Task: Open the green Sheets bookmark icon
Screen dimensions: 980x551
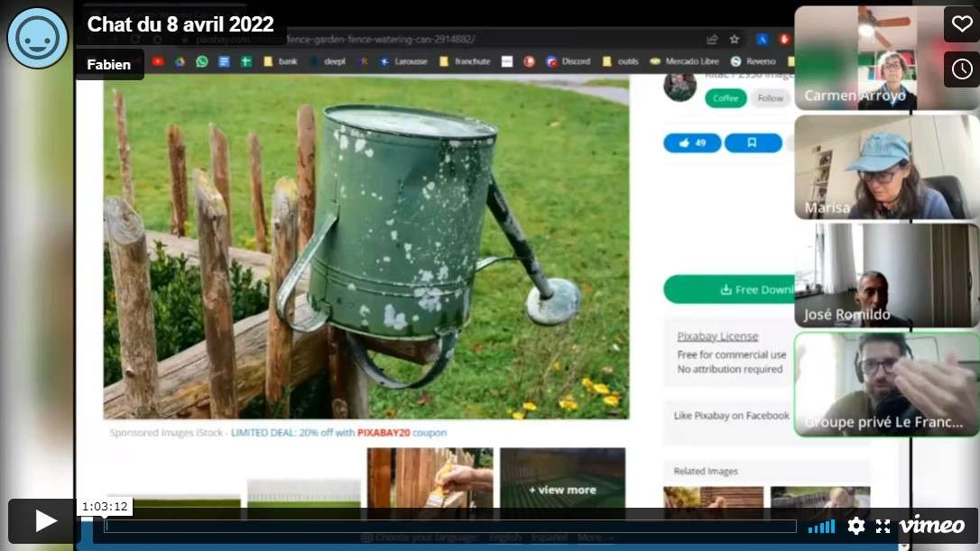Action: [246, 61]
